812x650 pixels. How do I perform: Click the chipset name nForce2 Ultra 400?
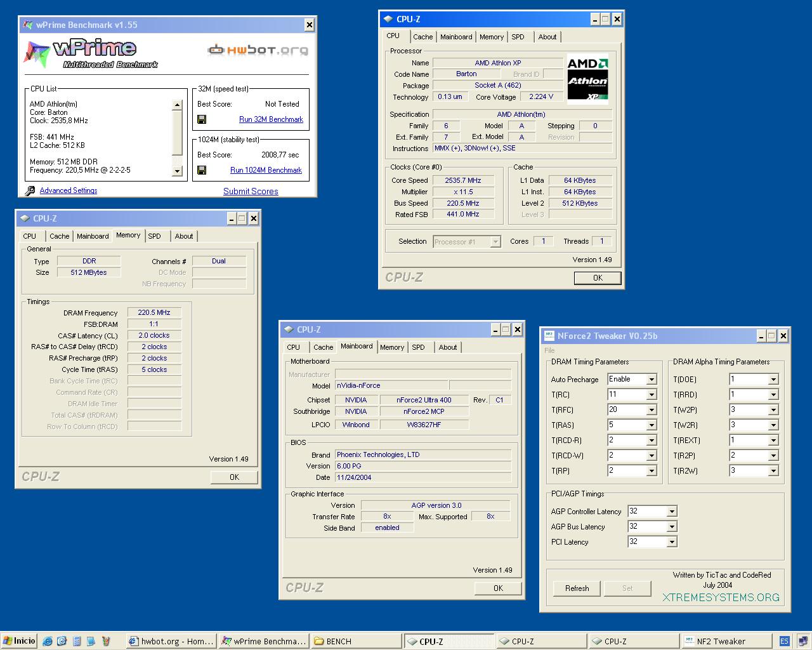point(424,400)
